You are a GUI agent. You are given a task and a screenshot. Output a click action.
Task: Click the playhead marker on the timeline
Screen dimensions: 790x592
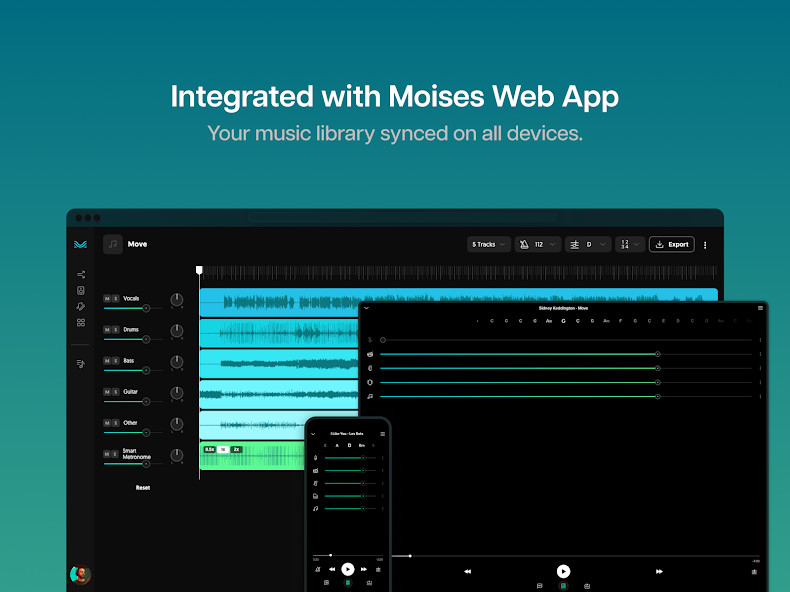point(200,271)
